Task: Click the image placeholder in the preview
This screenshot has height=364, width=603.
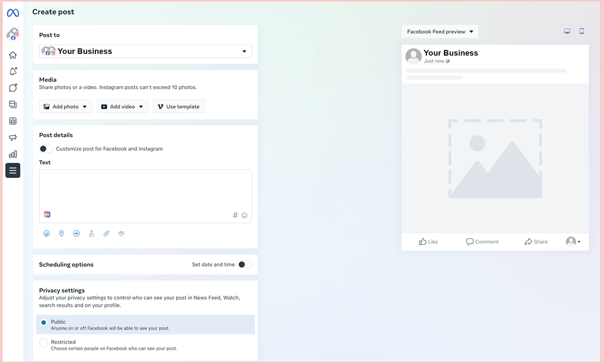Action: [x=495, y=159]
